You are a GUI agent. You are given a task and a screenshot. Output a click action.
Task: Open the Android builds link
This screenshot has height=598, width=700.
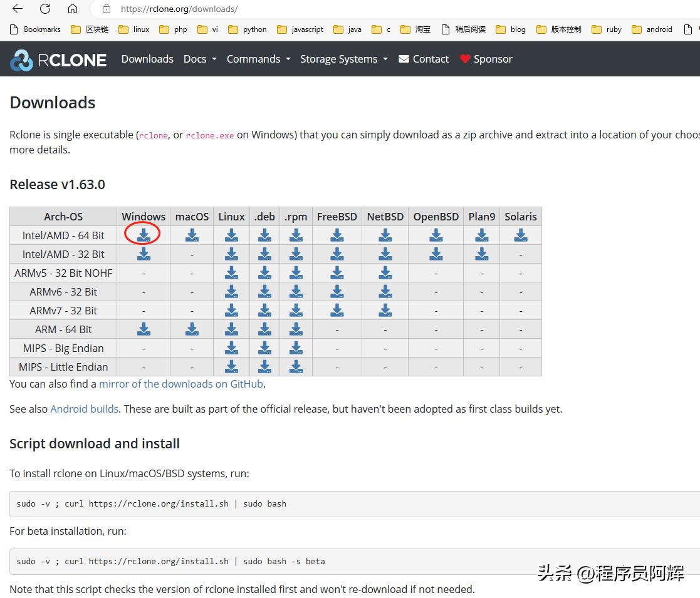coord(84,409)
